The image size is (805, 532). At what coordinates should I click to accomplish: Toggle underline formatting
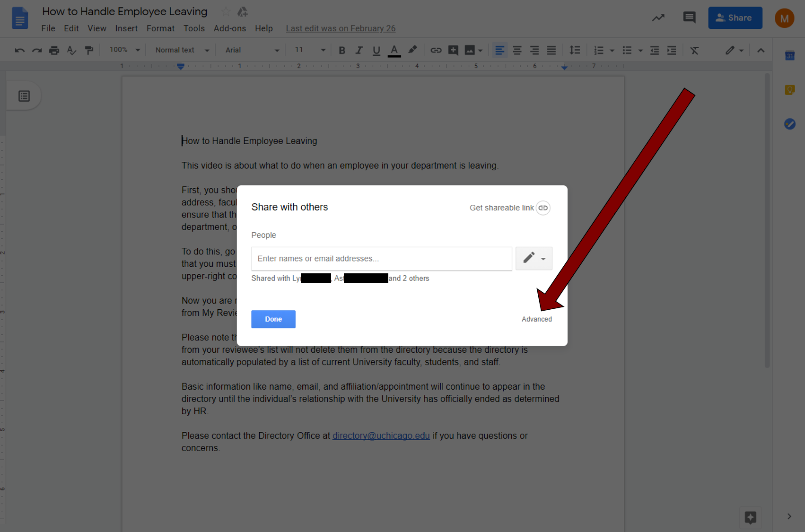coord(376,50)
